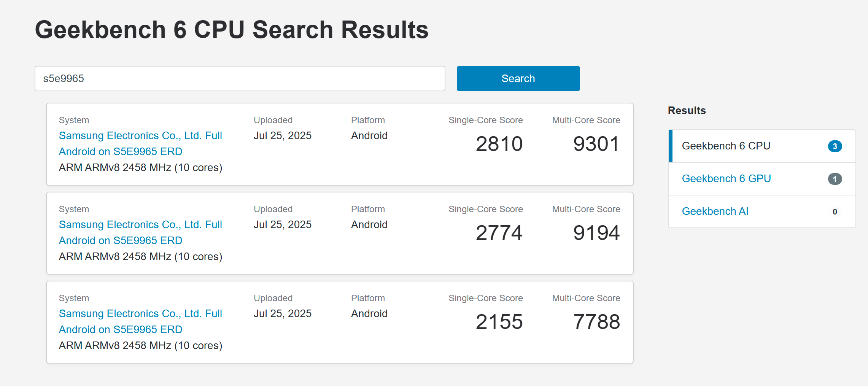Viewport: 868px width, 386px height.
Task: Click the search box containing s5e9965
Action: coord(240,79)
